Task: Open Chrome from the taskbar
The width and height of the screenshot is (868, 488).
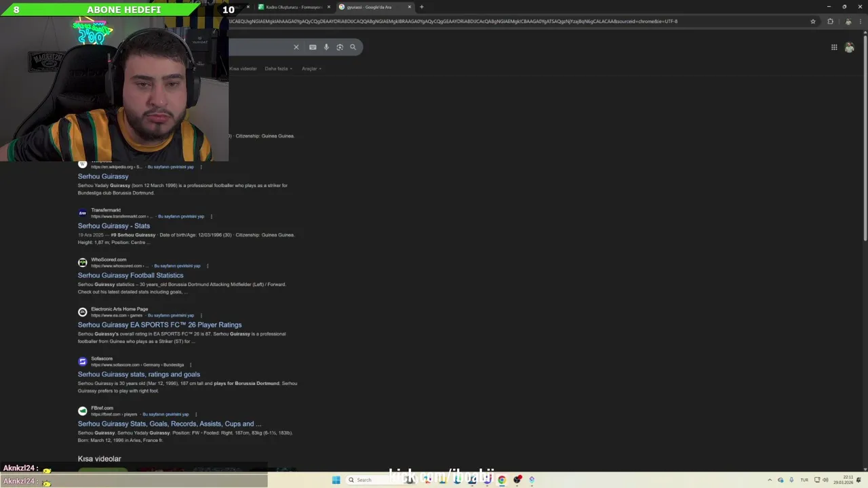Action: pos(502,480)
